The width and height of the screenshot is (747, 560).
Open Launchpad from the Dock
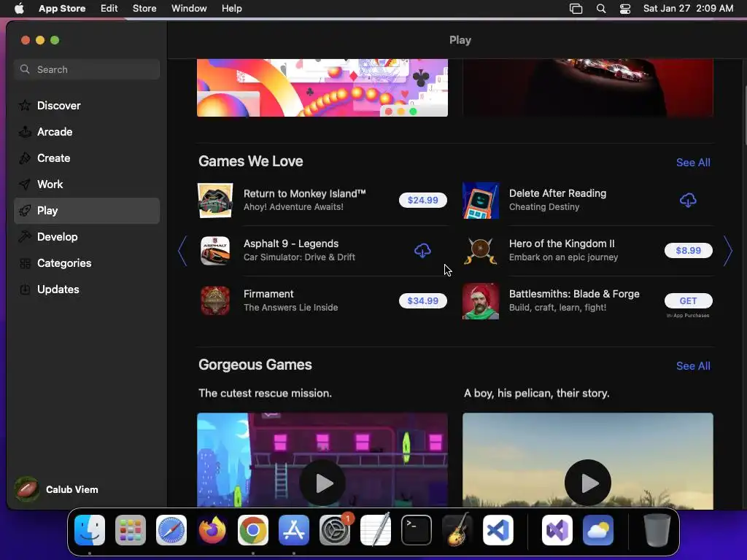point(131,530)
